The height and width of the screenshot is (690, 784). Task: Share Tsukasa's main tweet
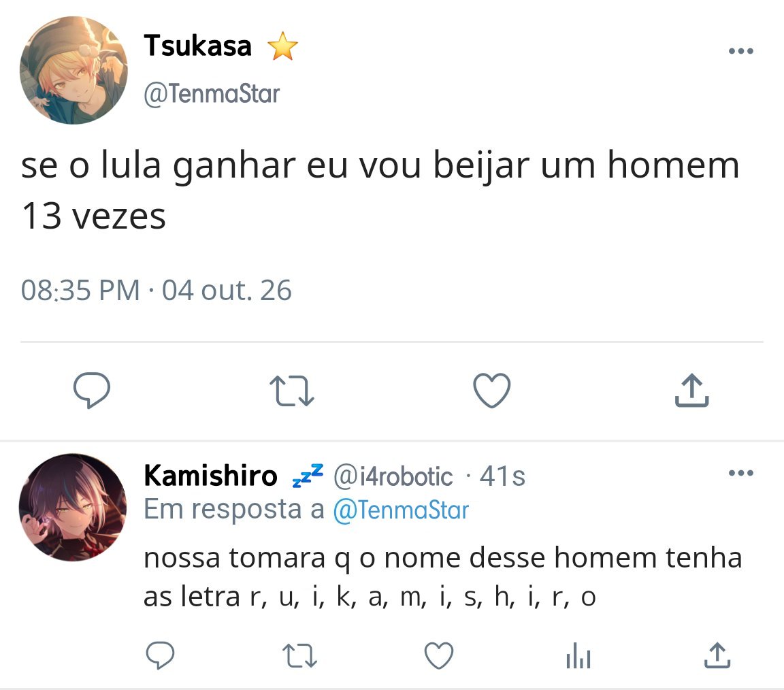click(x=692, y=390)
